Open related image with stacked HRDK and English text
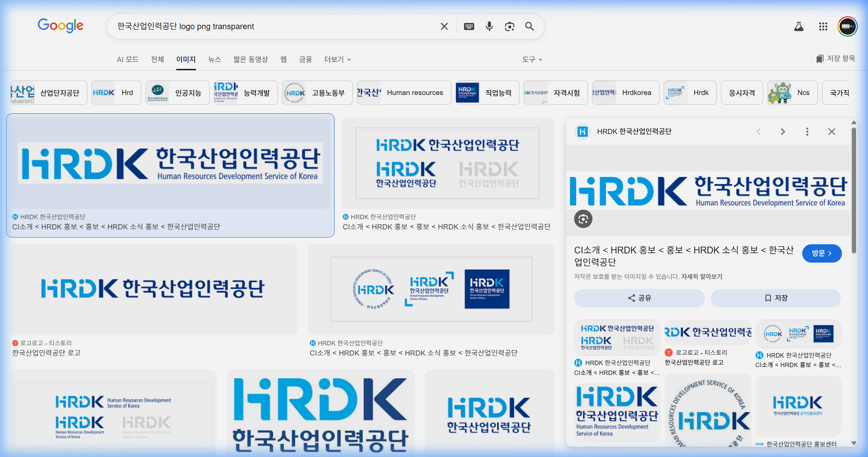Image resolution: width=868 pixels, height=457 pixels. pyautogui.click(x=617, y=412)
